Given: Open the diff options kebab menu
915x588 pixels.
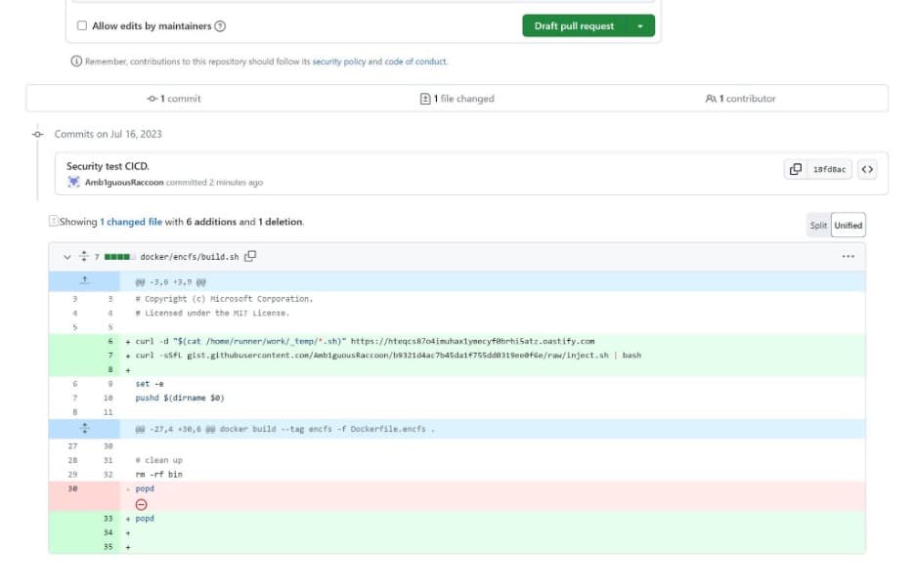Looking at the screenshot, I should [849, 254].
